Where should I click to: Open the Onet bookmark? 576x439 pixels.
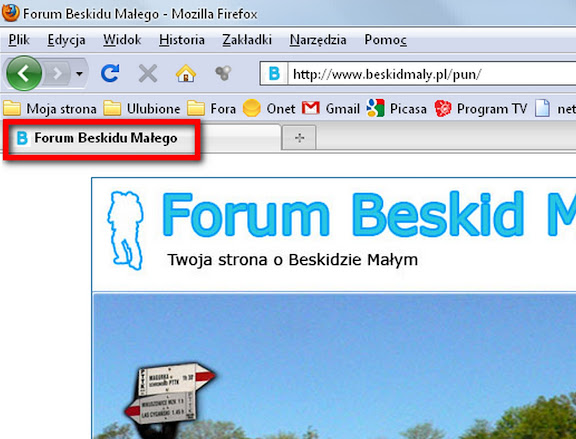click(269, 108)
